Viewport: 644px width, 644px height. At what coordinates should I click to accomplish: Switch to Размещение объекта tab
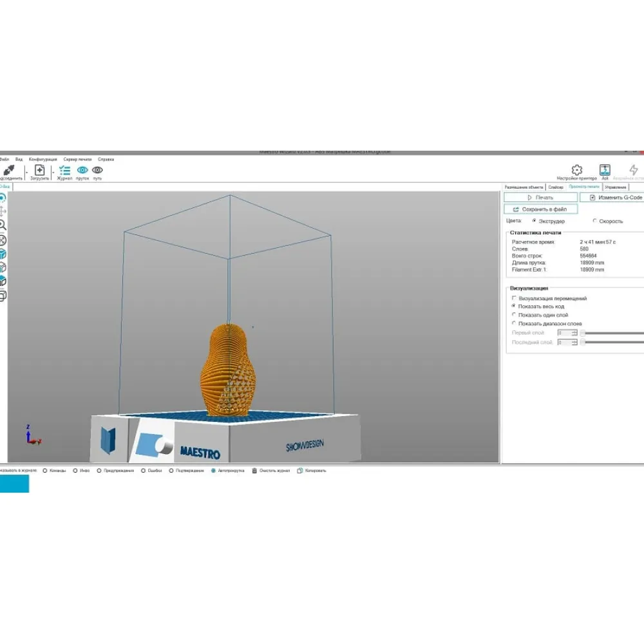(524, 187)
